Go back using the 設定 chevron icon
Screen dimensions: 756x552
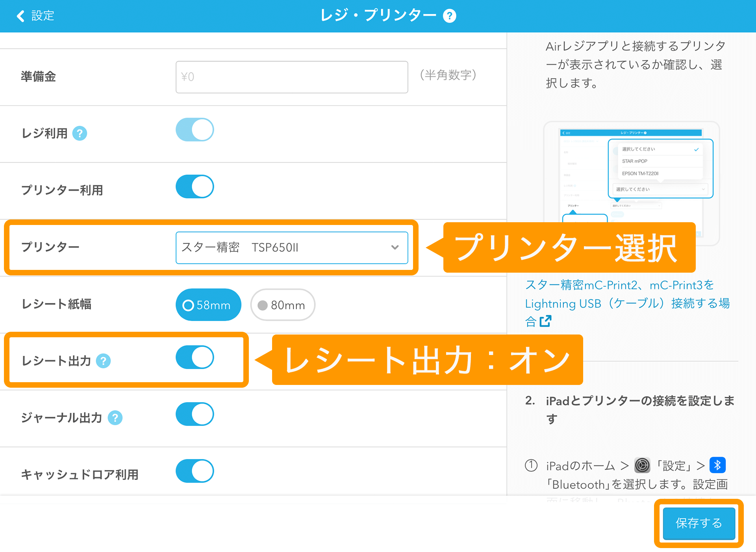20,16
